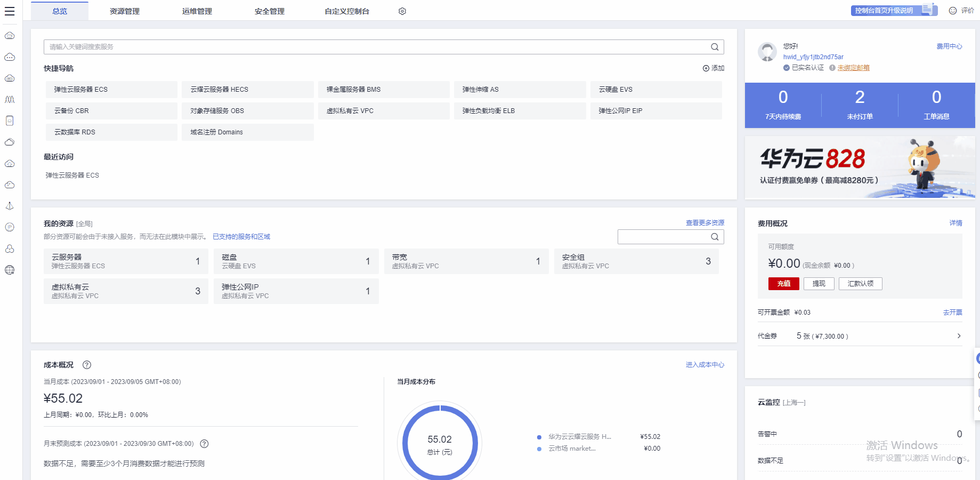The height and width of the screenshot is (480, 980).
Task: Click the 评价 smiley feedback icon
Action: tap(953, 11)
